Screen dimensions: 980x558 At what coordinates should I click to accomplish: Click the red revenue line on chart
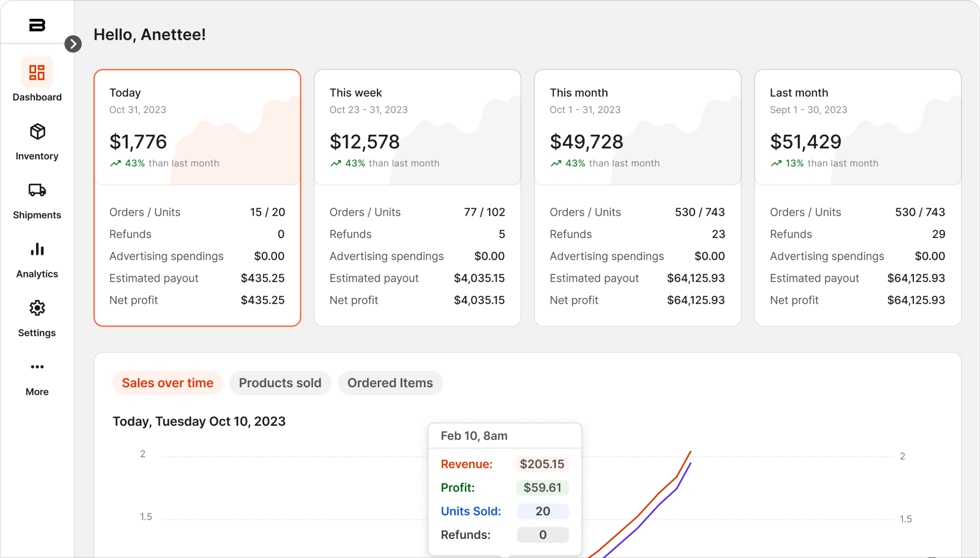[638, 516]
